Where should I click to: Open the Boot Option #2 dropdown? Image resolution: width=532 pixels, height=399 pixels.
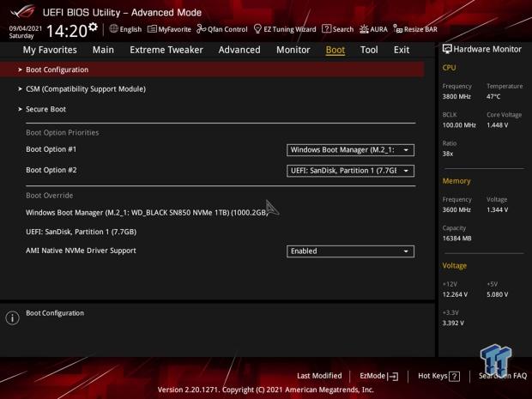(350, 171)
